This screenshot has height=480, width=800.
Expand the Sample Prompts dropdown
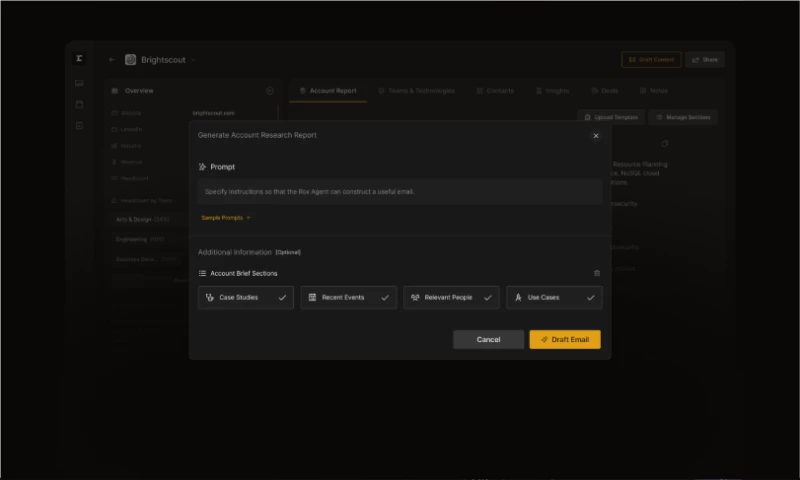pyautogui.click(x=226, y=217)
